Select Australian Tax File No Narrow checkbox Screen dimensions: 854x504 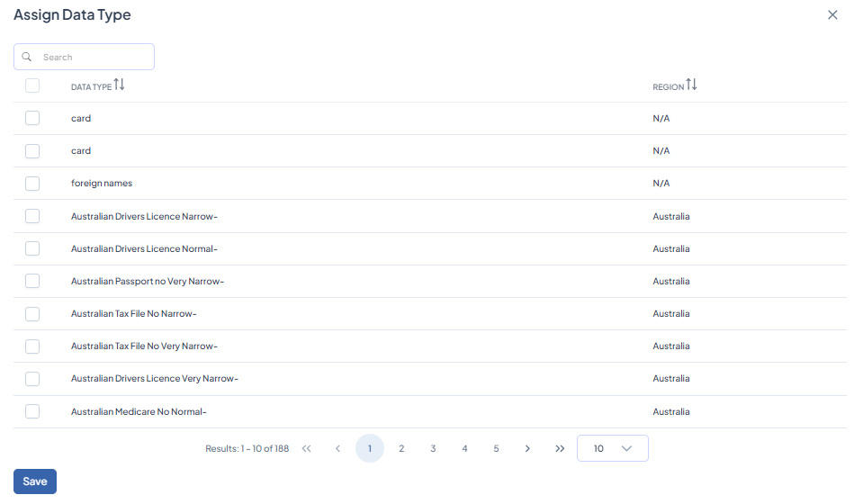click(x=32, y=313)
